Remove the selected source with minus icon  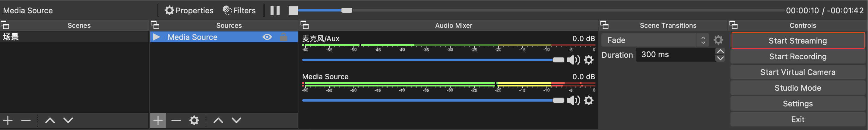[176, 120]
